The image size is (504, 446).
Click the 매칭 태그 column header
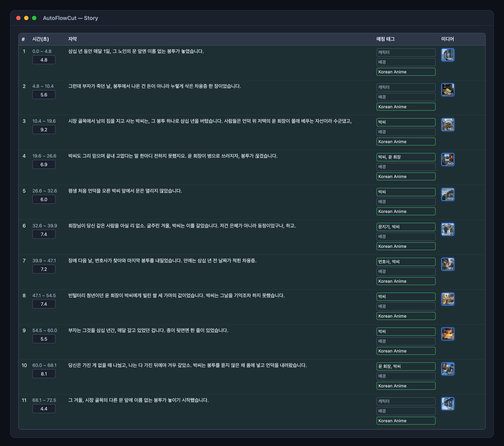pos(385,39)
